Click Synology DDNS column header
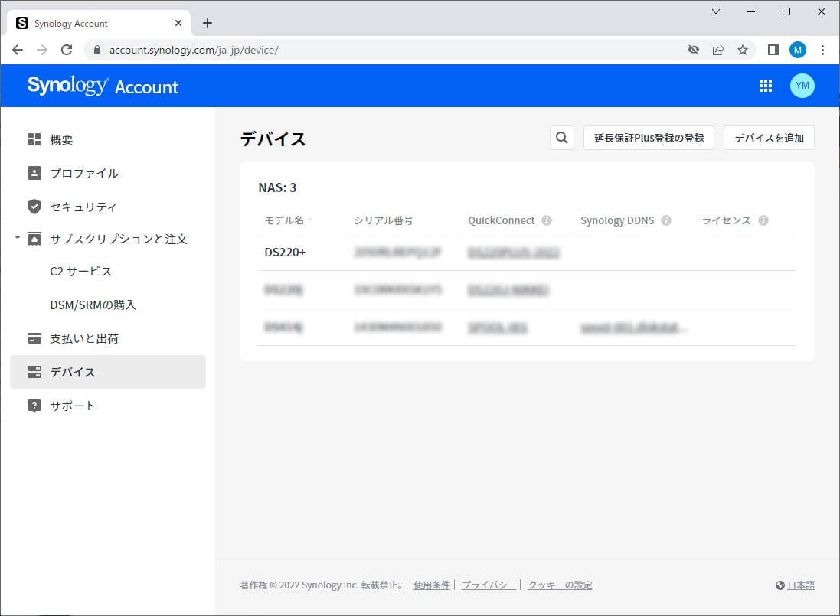840x616 pixels. click(x=617, y=220)
